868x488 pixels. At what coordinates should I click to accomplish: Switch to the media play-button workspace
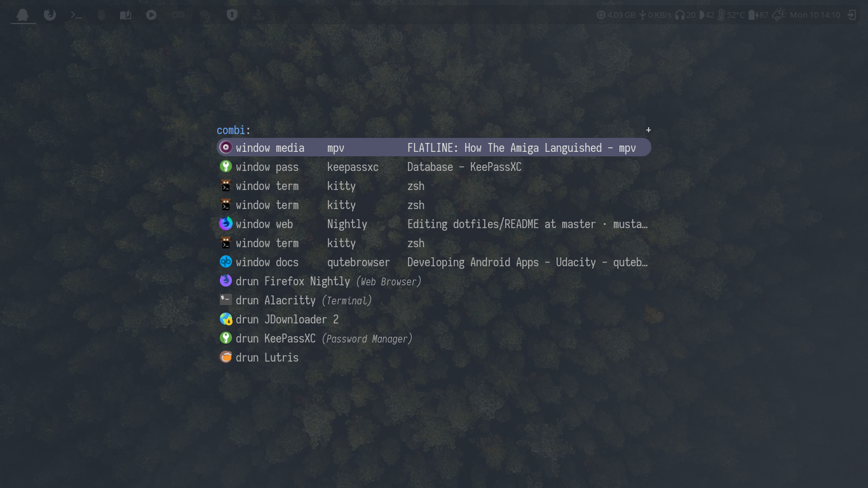(151, 15)
